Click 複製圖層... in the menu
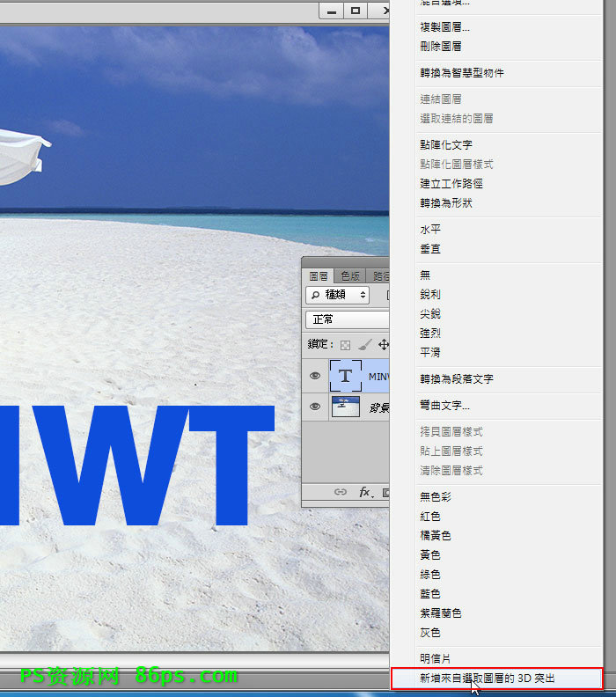The height and width of the screenshot is (697, 616). pos(444,27)
